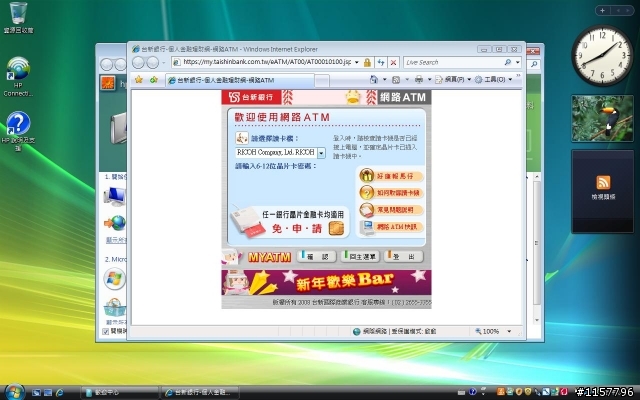Open the 100% zoom level dropdown

[x=509, y=331]
